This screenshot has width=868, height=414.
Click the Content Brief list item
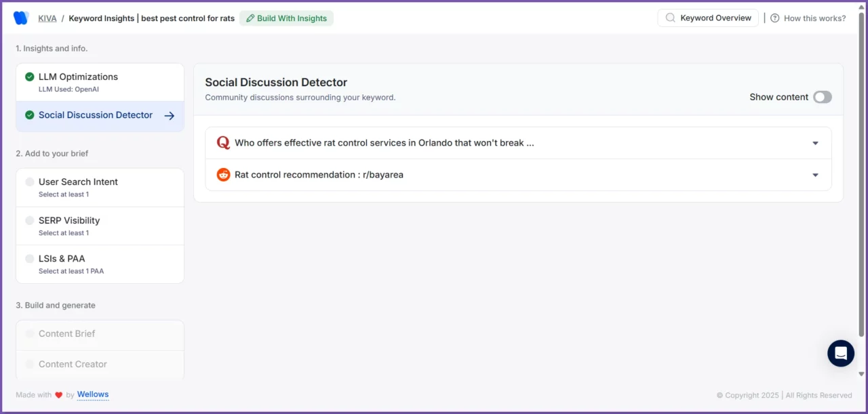68,333
